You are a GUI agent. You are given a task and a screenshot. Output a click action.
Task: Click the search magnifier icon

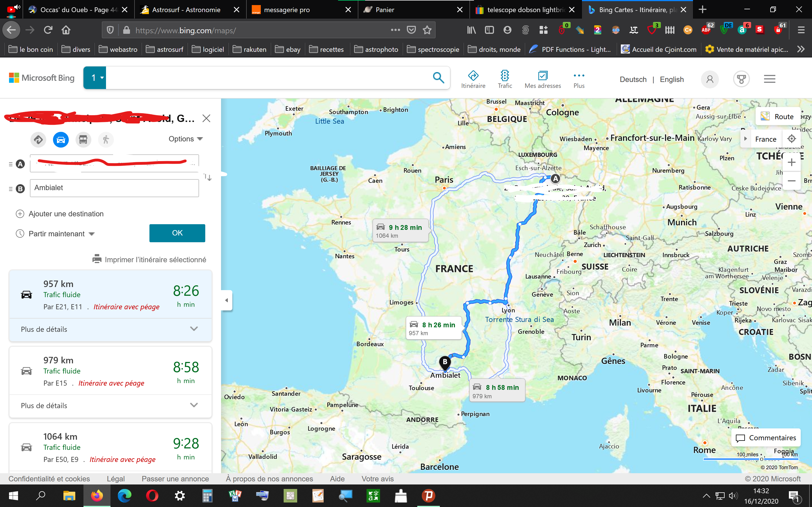pos(438,78)
